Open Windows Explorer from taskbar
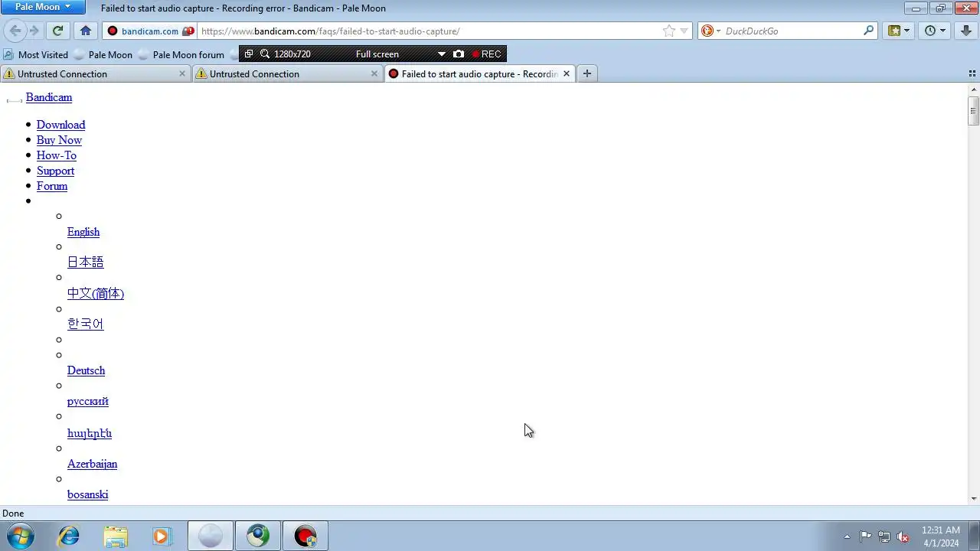This screenshot has height=551, width=980. click(x=116, y=536)
